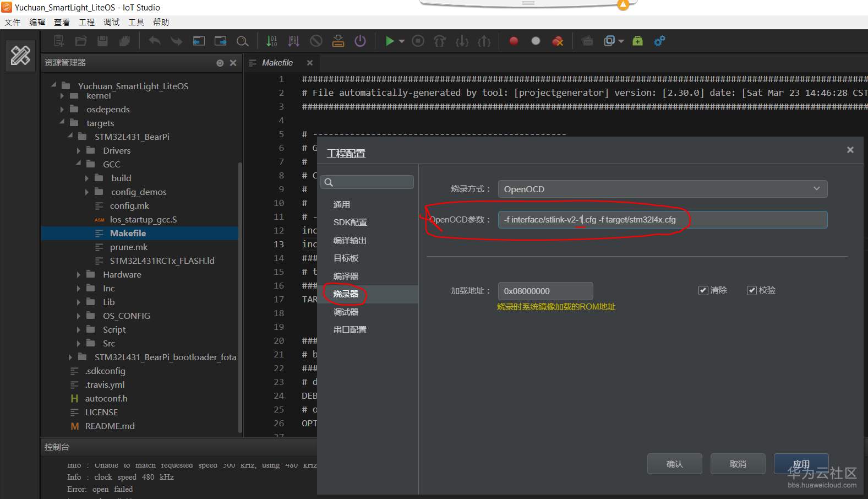Click the step over debug icon

(440, 41)
